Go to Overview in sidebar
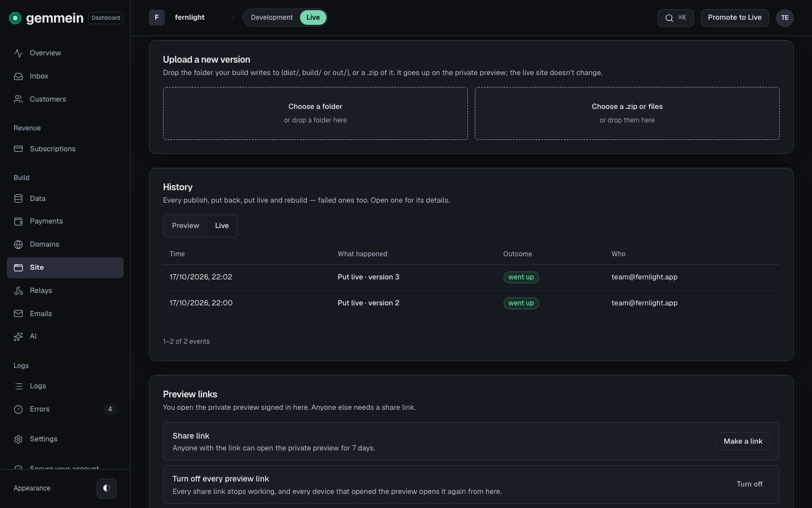 (65, 53)
